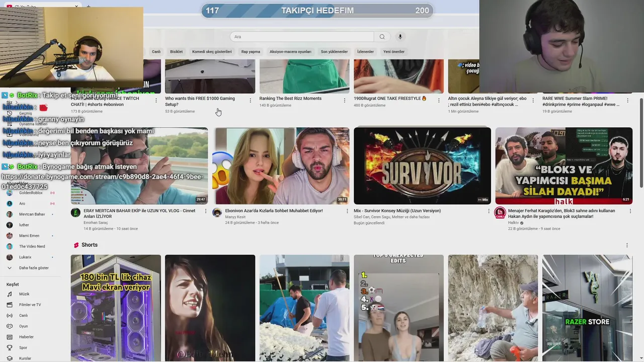
Task: Select the Komedi skeç gösterileri chip
Action: [x=212, y=52]
